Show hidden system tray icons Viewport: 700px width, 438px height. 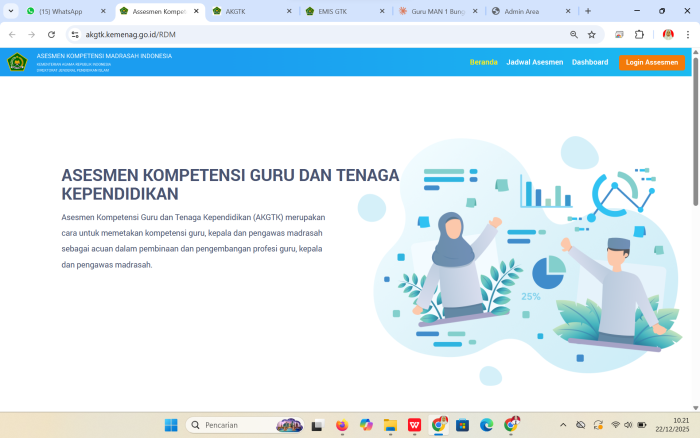tap(563, 425)
